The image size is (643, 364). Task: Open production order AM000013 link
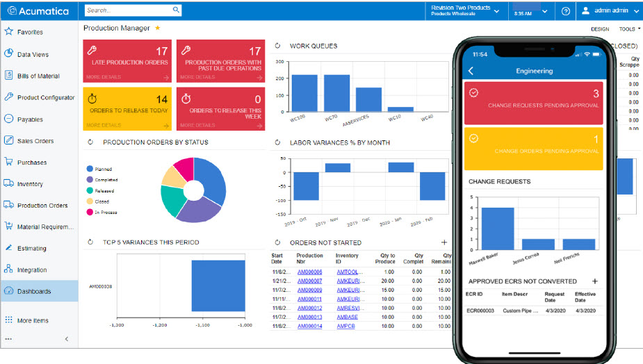click(309, 317)
